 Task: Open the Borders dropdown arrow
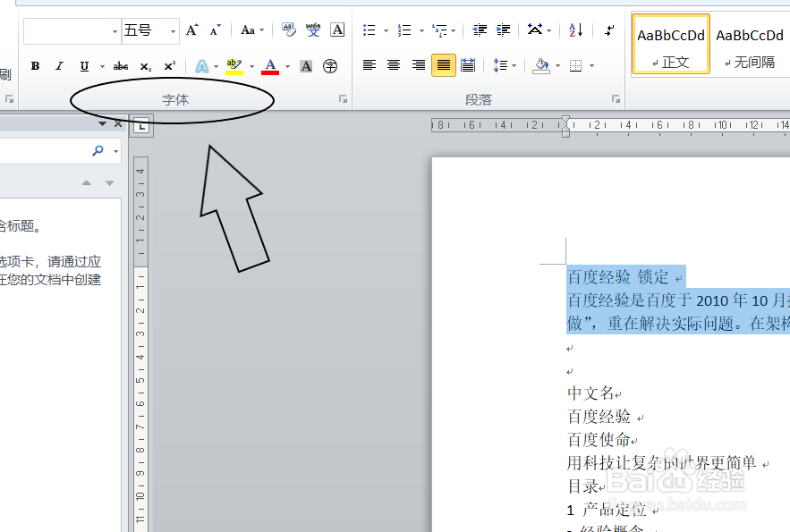pyautogui.click(x=592, y=65)
